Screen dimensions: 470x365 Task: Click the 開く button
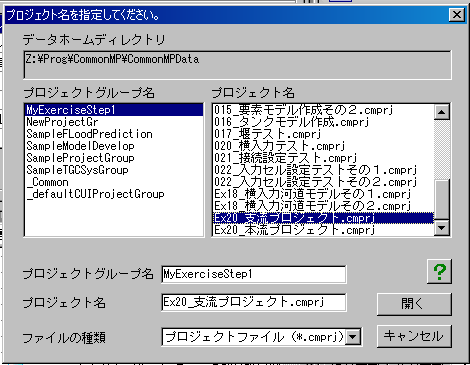[x=414, y=304]
